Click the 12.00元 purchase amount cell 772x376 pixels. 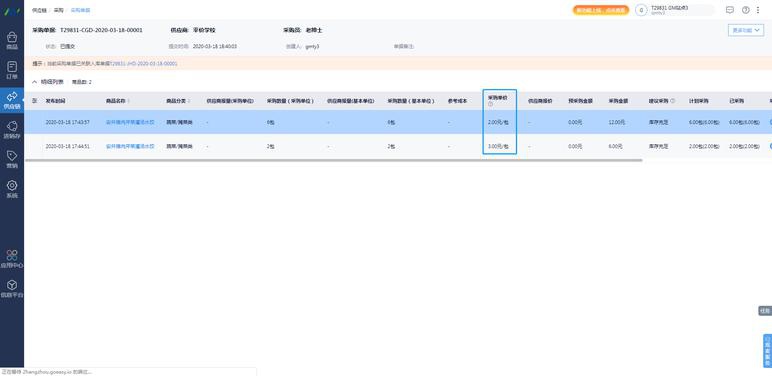point(616,122)
